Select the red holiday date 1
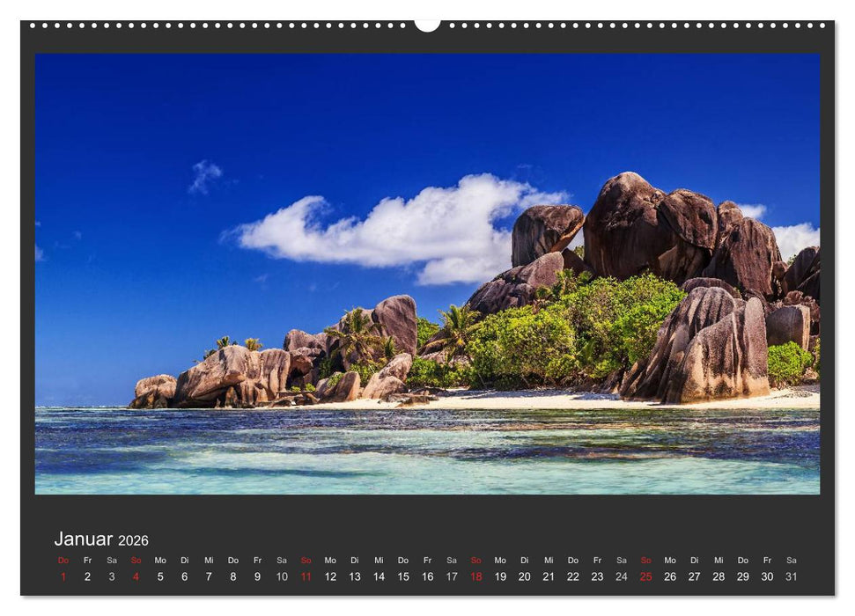The height and width of the screenshot is (616, 855). click(63, 576)
